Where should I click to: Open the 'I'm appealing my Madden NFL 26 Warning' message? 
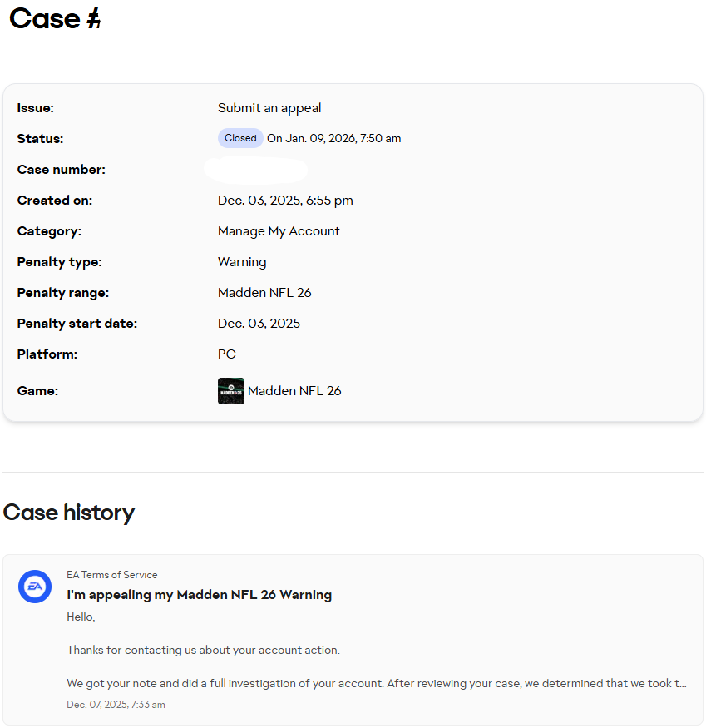(200, 595)
